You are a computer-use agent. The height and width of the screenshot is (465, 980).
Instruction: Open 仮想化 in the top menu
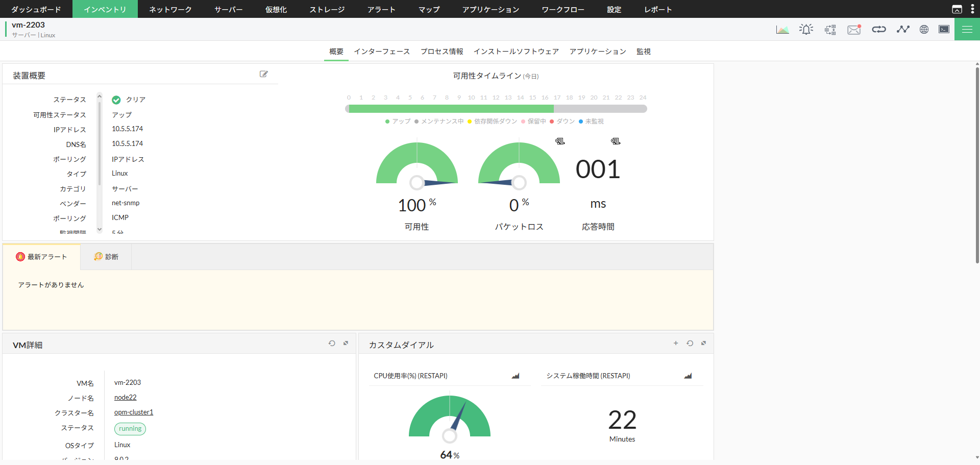(276, 9)
